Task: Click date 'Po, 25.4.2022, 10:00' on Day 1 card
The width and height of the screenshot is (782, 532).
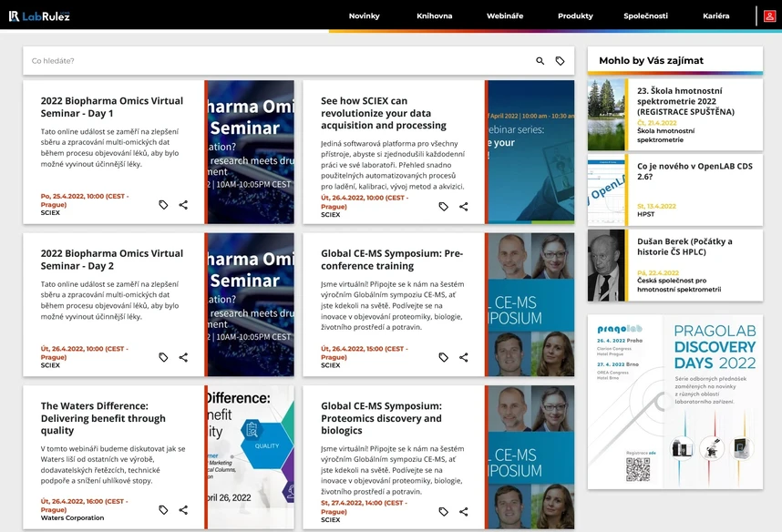Action: point(84,199)
